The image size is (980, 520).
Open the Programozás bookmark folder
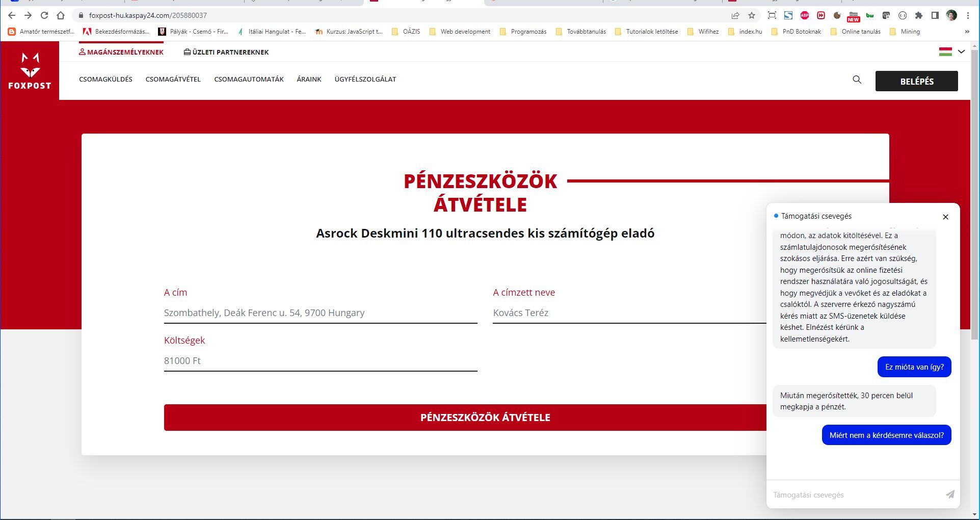[x=523, y=32]
